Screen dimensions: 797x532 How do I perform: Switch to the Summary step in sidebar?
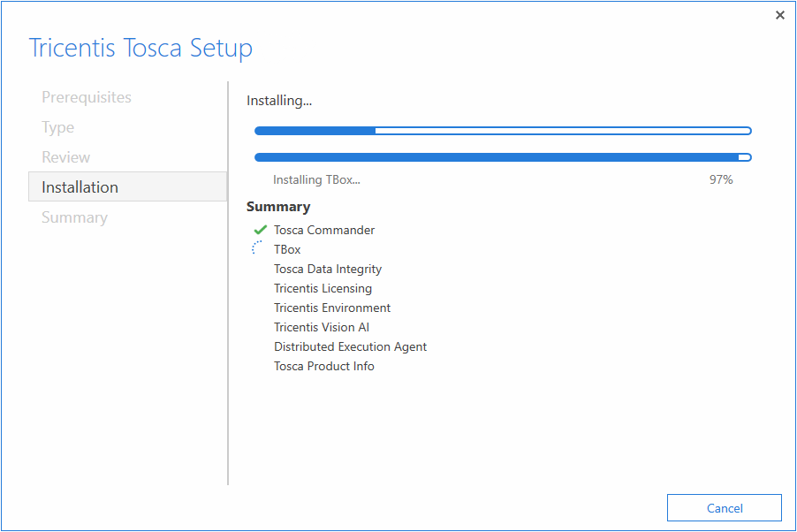pos(74,217)
